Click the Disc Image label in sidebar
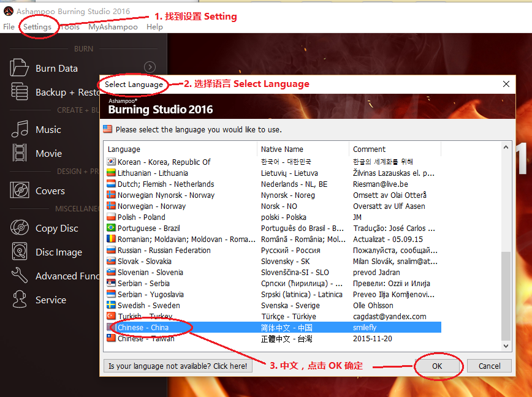The width and height of the screenshot is (532, 397). click(59, 252)
